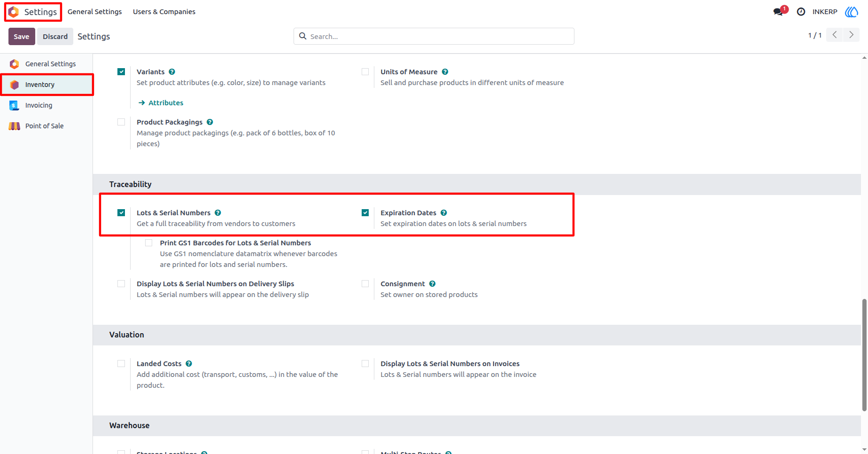Focus the settings Search field
The height and width of the screenshot is (454, 868).
(434, 36)
